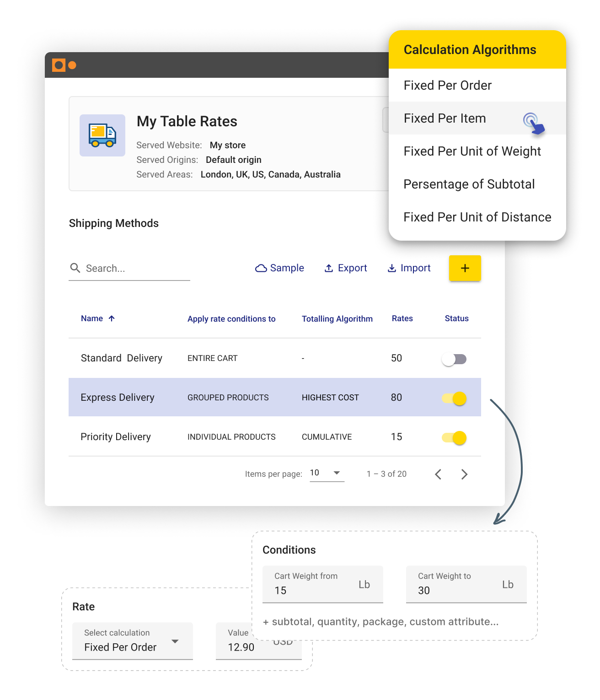Go to the next page with the right chevron
Screen dimensions: 600x700
coord(464,474)
